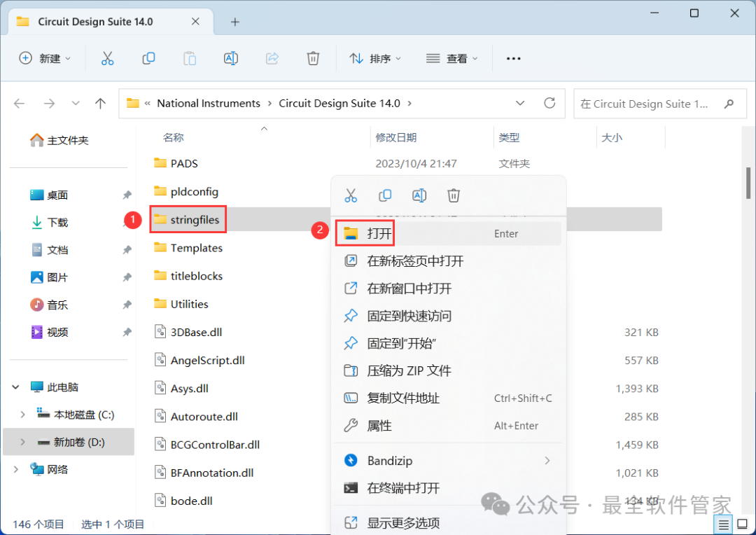756x535 pixels.
Task: Collapse the 此电脑 tree node
Action: pos(15,387)
